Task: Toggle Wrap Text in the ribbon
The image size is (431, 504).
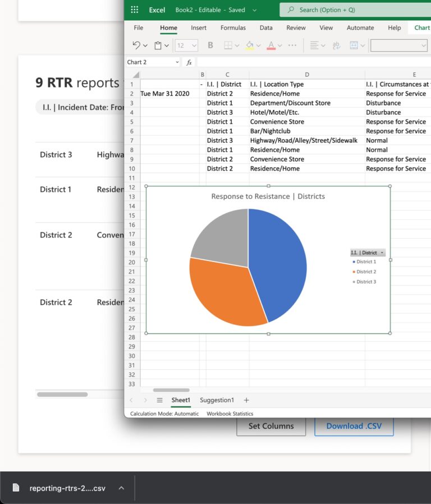Action: [336, 45]
